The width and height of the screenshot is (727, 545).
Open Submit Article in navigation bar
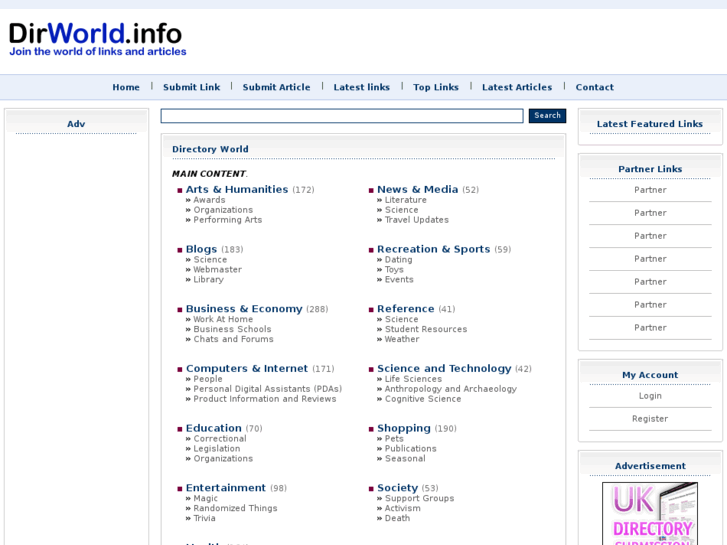tap(276, 87)
